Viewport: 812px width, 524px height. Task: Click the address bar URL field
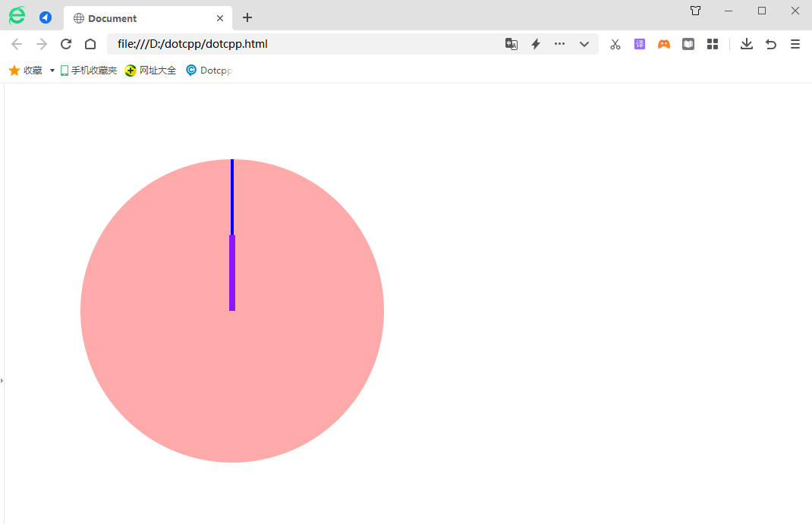click(304, 44)
